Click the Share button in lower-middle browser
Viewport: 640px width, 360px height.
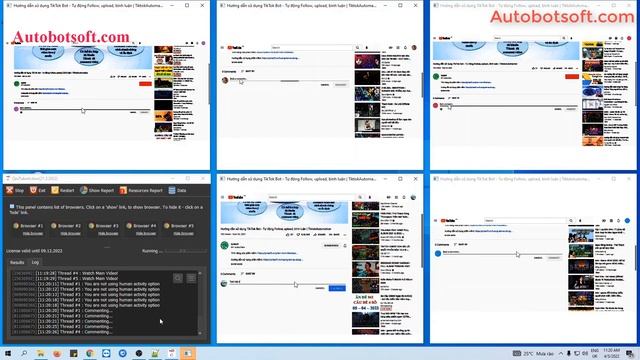(x=320, y=235)
